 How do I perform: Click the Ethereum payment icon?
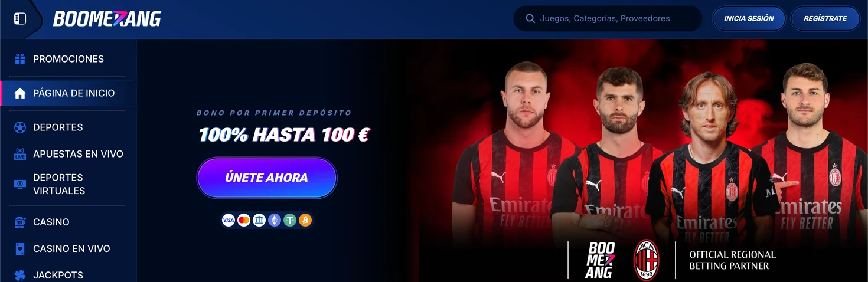click(275, 220)
